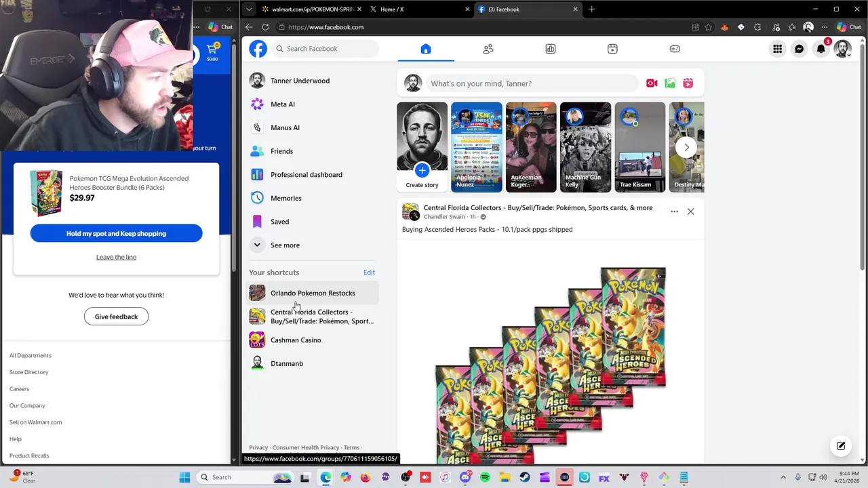The height and width of the screenshot is (488, 868).
Task: Open Apolonia Nunez story
Action: [477, 147]
